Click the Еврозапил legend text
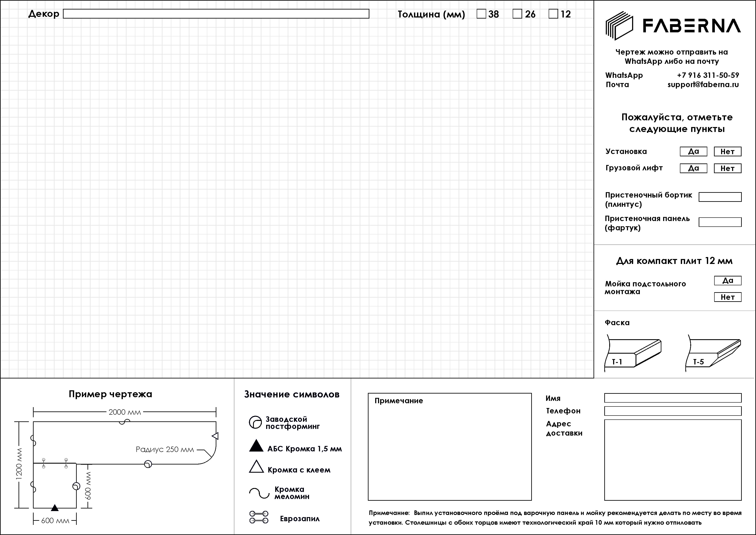The width and height of the screenshot is (756, 535). (300, 519)
